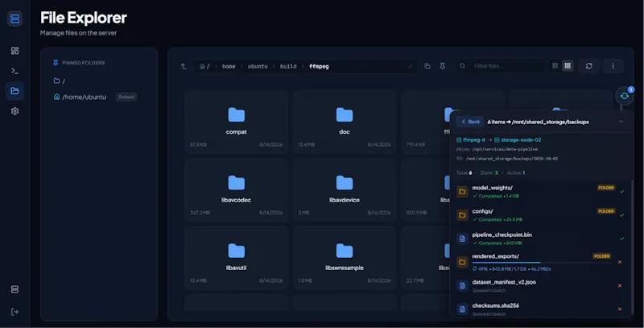
Task: Open the compat folder
Action: tap(236, 121)
